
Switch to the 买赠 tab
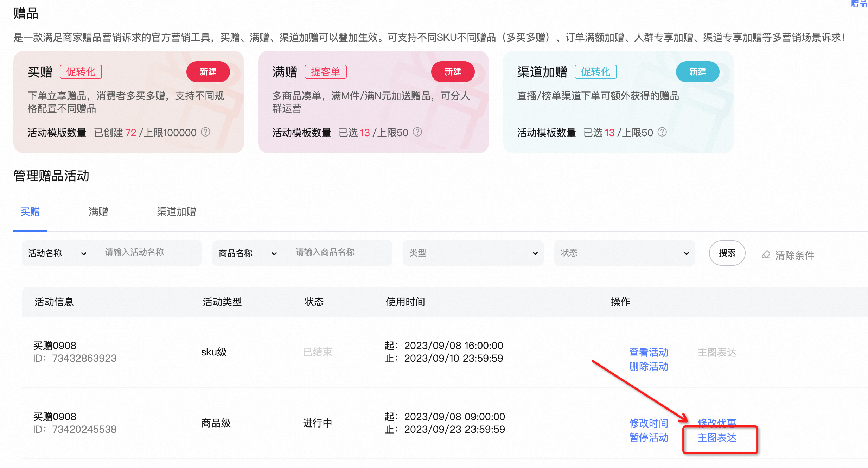click(x=30, y=211)
